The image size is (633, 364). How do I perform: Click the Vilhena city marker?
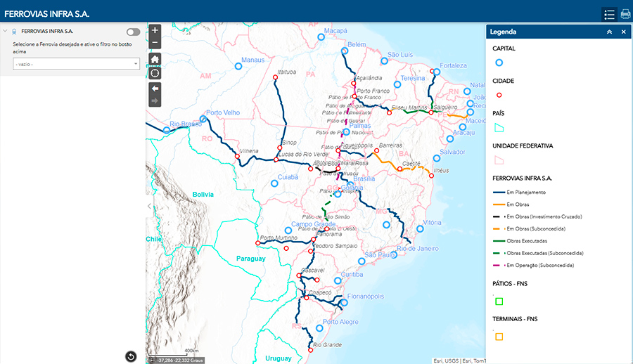coord(237,156)
